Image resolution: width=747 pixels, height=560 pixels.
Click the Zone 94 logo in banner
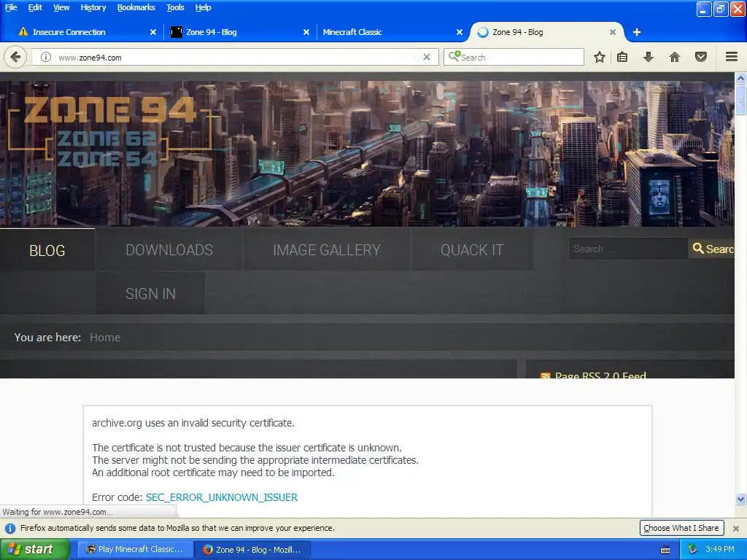[x=109, y=130]
